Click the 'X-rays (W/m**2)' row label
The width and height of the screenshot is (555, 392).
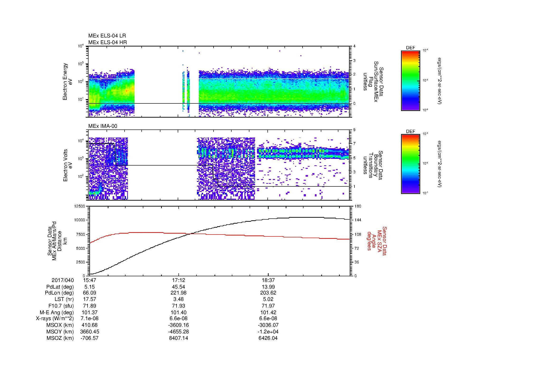(x=55, y=318)
